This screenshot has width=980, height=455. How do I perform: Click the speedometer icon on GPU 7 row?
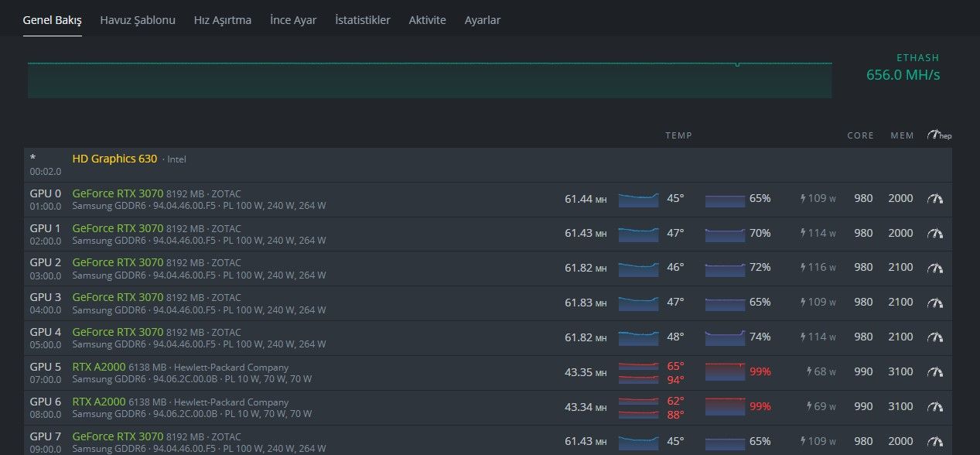pyautogui.click(x=935, y=441)
